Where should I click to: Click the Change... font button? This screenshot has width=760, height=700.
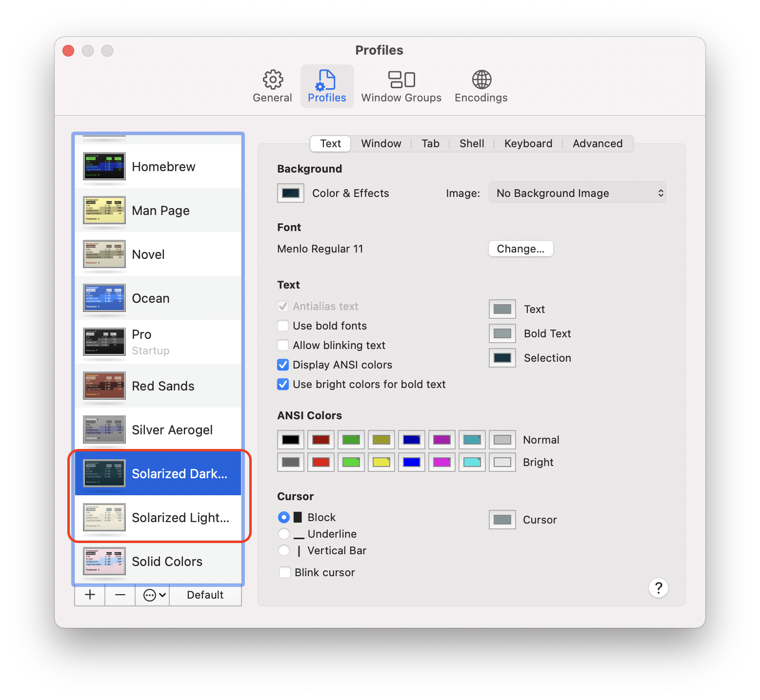(520, 249)
